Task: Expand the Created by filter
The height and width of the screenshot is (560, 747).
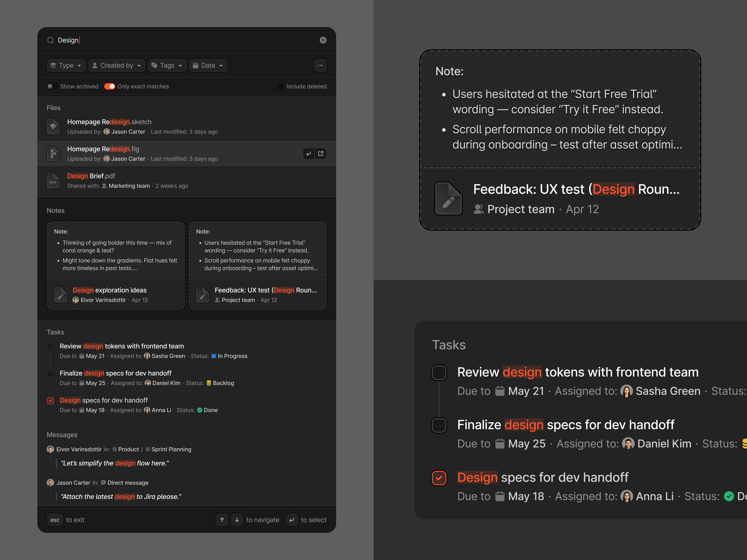Action: tap(117, 65)
